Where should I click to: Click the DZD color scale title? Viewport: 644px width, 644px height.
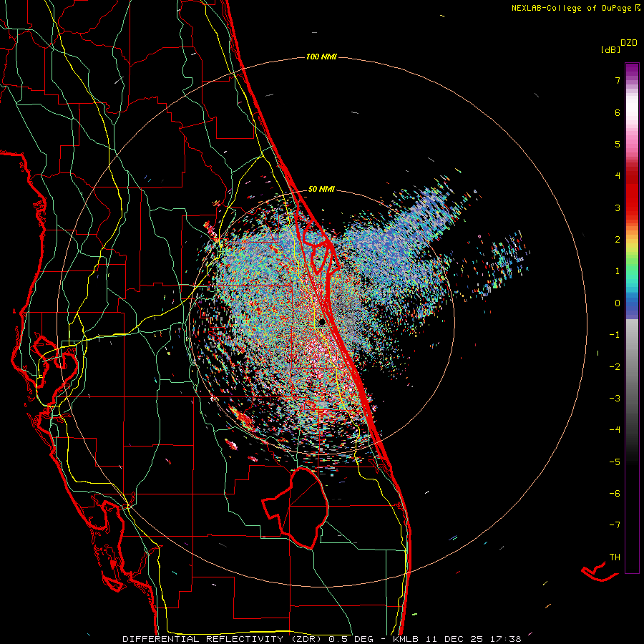pos(629,43)
